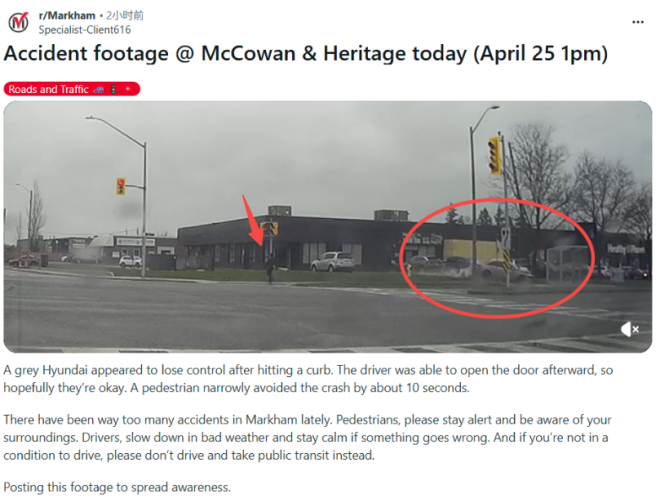Click the post timestamp next to r/Markham
This screenshot has width=660, height=498.
pyautogui.click(x=125, y=16)
